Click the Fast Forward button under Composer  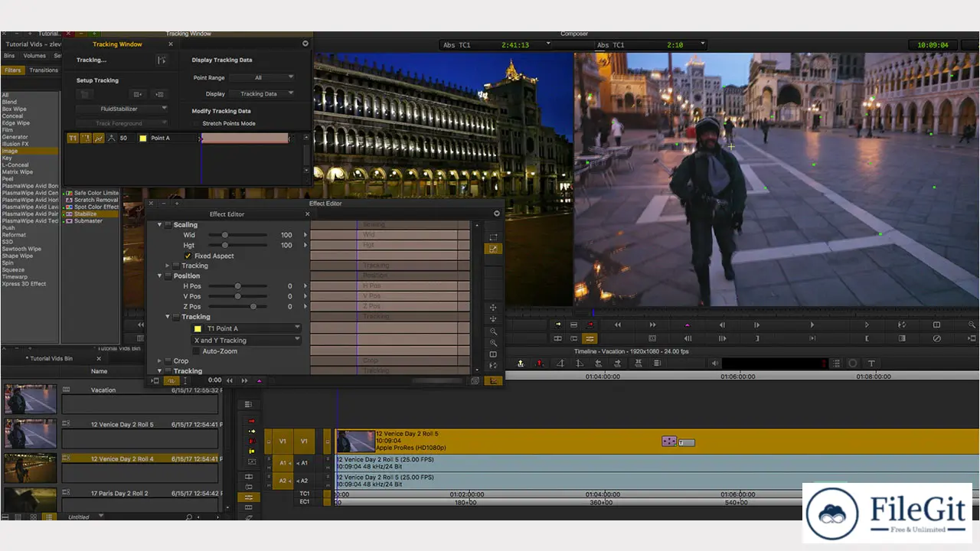653,325
